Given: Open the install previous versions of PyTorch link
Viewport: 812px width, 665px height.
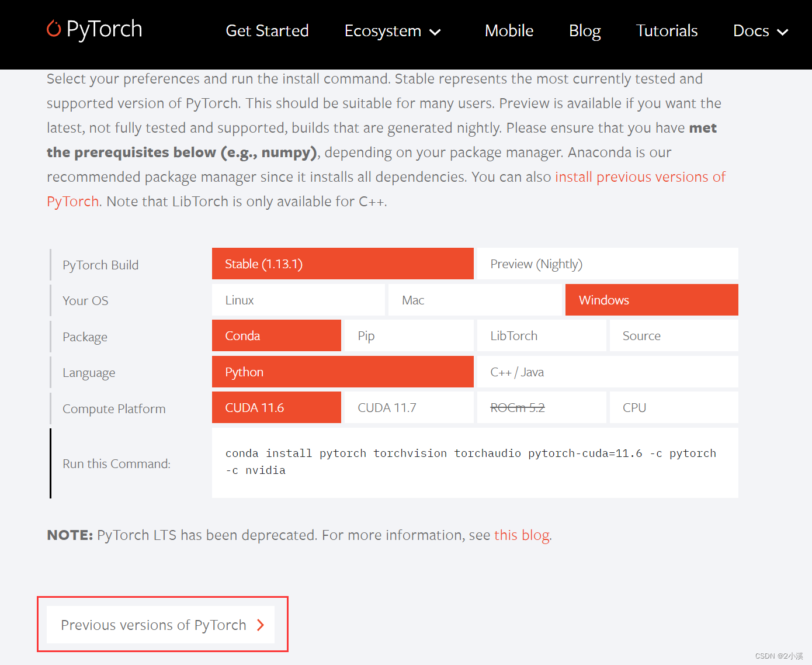Looking at the screenshot, I should [x=640, y=176].
